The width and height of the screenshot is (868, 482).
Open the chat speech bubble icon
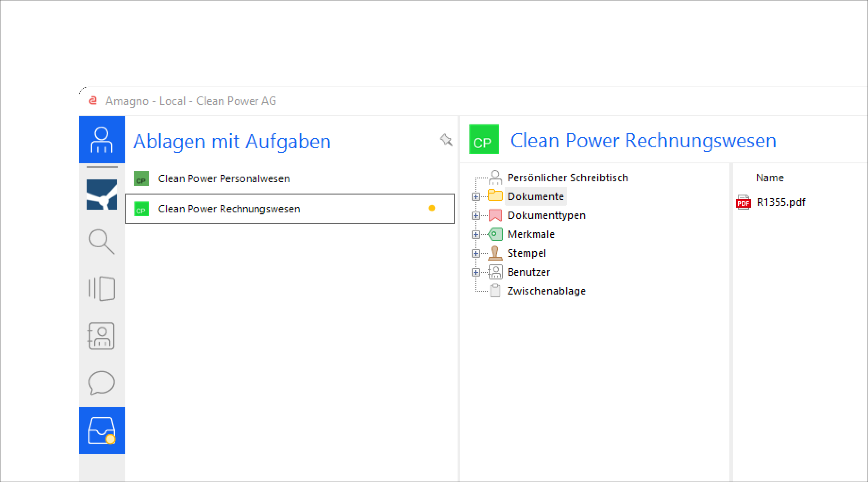102,383
